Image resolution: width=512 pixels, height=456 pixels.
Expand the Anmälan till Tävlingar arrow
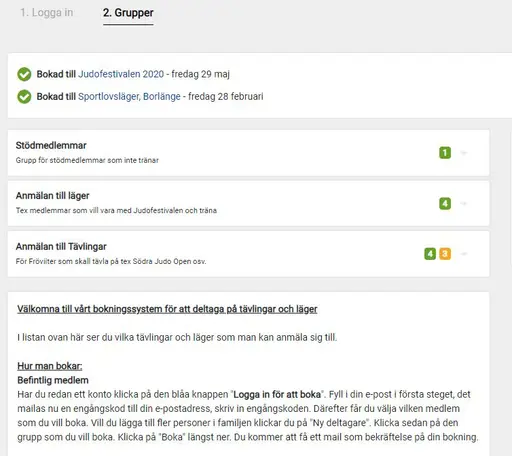pos(463,254)
